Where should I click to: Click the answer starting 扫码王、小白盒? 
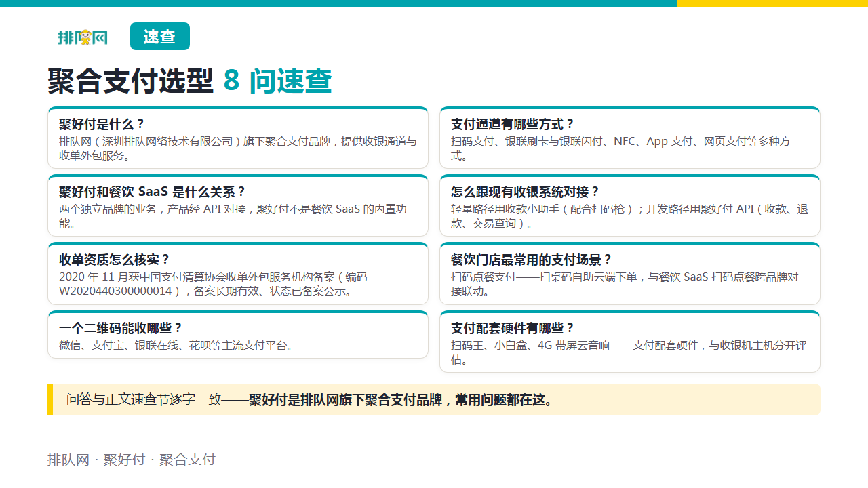coord(629,352)
